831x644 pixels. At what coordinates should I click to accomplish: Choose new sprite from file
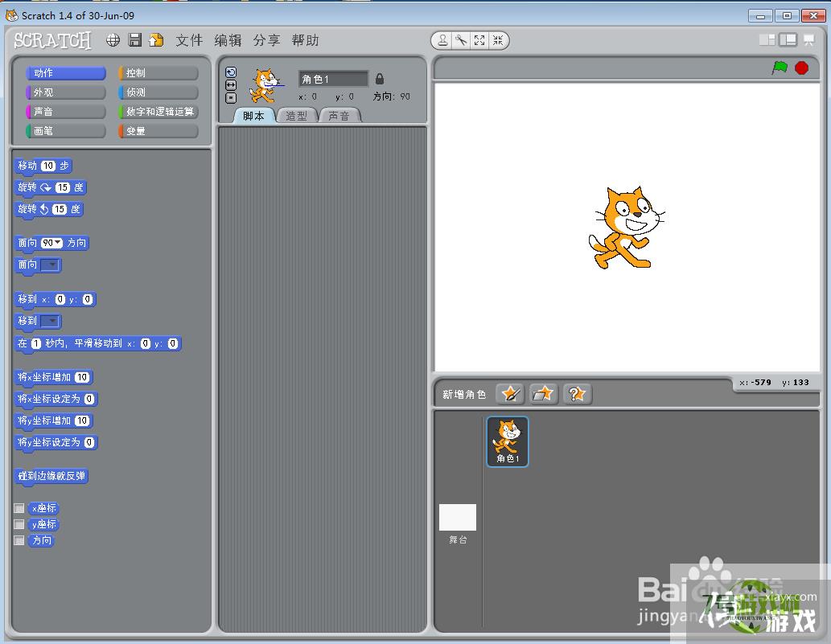(543, 393)
